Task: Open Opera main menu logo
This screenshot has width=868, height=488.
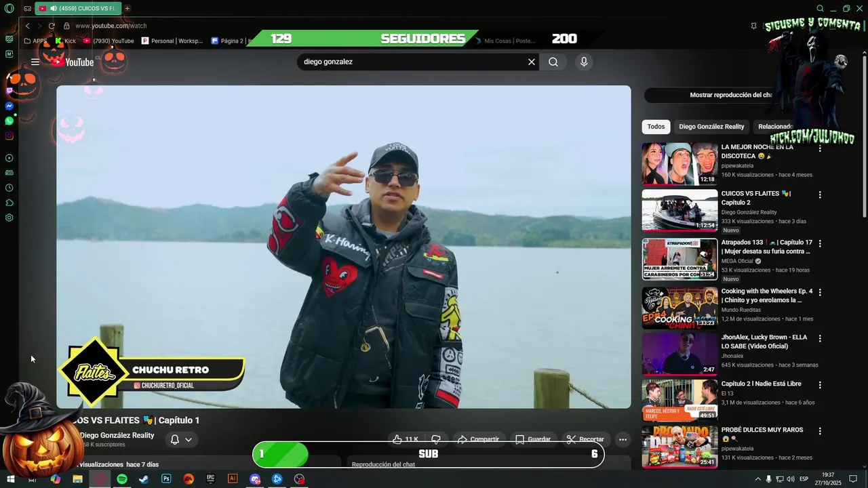Action: tap(9, 8)
